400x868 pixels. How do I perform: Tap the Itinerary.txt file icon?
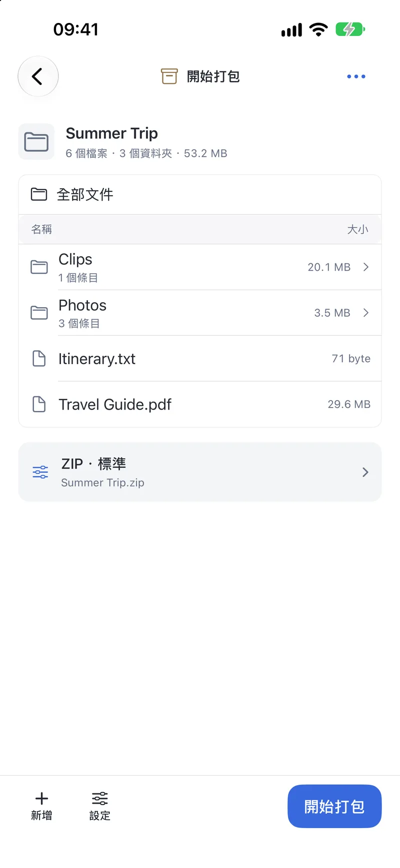[39, 359]
